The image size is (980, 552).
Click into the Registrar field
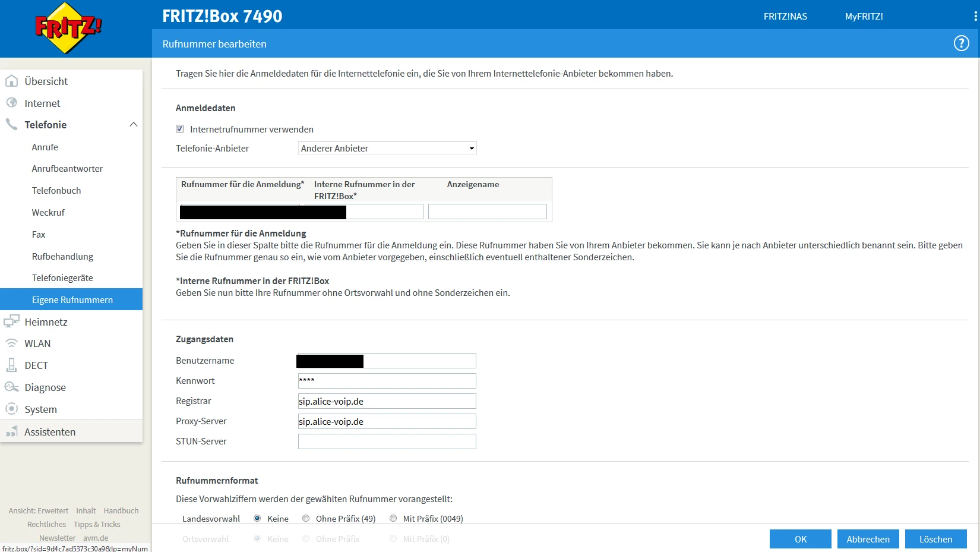click(x=387, y=401)
